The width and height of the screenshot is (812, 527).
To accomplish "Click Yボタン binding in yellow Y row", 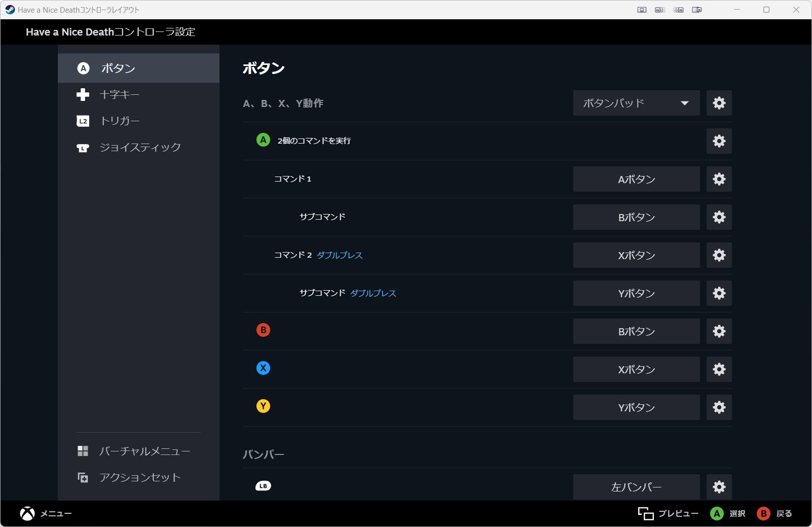I will pyautogui.click(x=636, y=407).
